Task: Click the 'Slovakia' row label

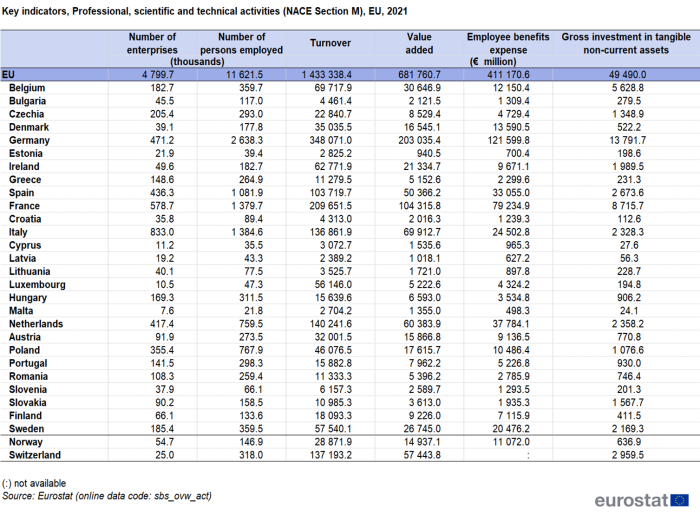Action: pyautogui.click(x=28, y=403)
